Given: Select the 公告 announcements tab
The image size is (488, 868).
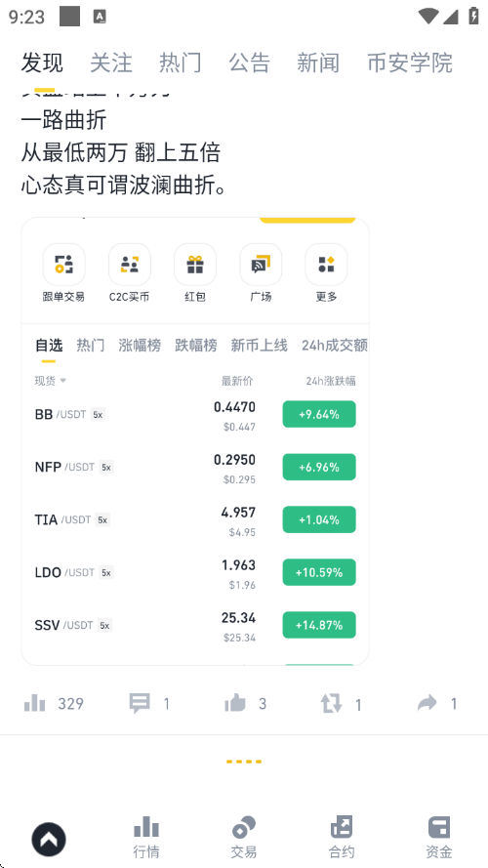Looking at the screenshot, I should click(x=250, y=62).
